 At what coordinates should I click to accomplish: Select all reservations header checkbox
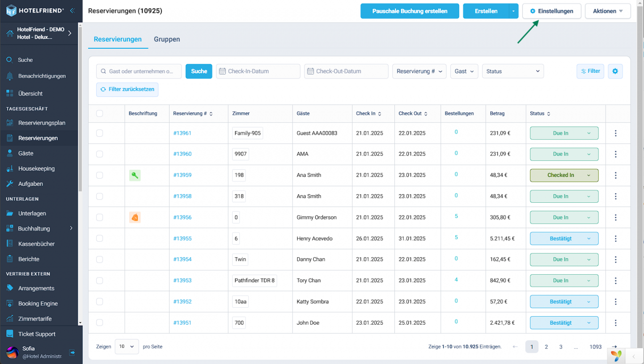click(x=99, y=113)
